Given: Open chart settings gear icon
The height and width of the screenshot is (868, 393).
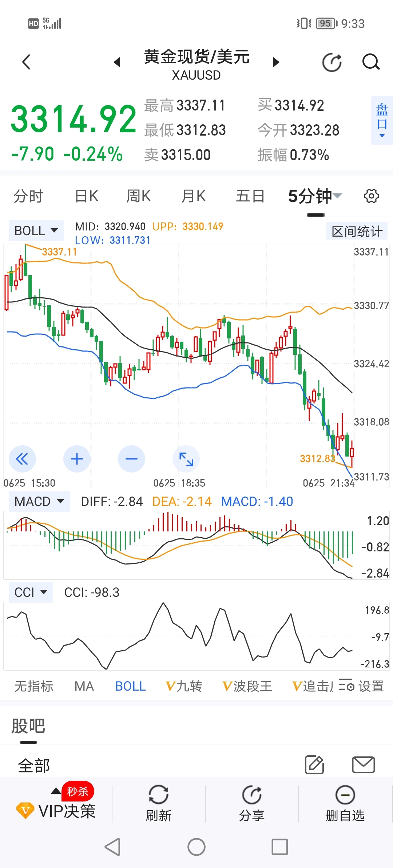Looking at the screenshot, I should click(372, 196).
